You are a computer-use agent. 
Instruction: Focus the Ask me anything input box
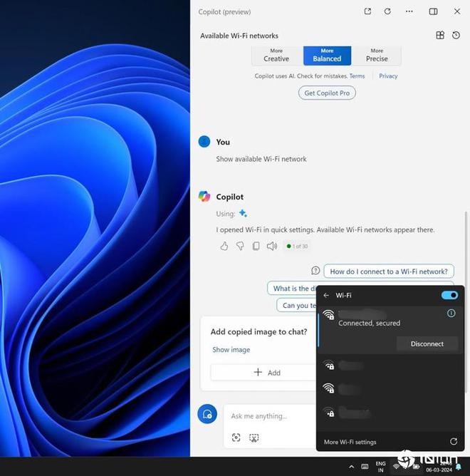click(270, 416)
